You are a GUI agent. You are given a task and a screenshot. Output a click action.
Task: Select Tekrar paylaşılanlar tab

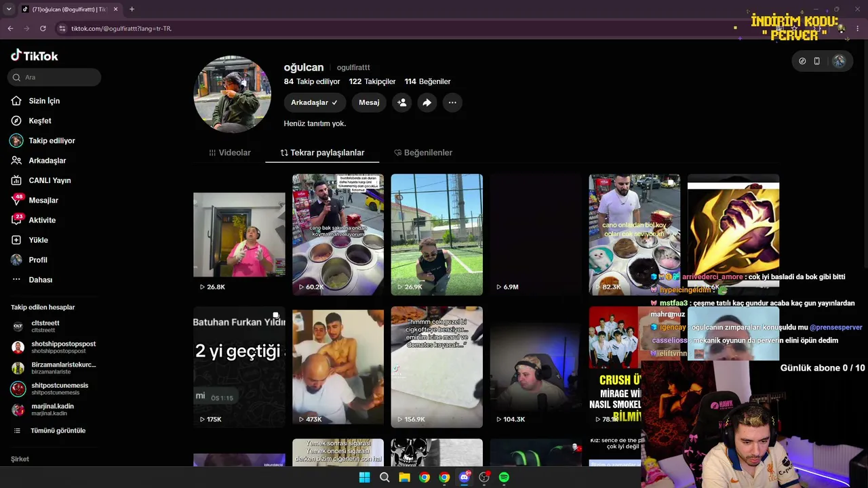[x=323, y=152]
